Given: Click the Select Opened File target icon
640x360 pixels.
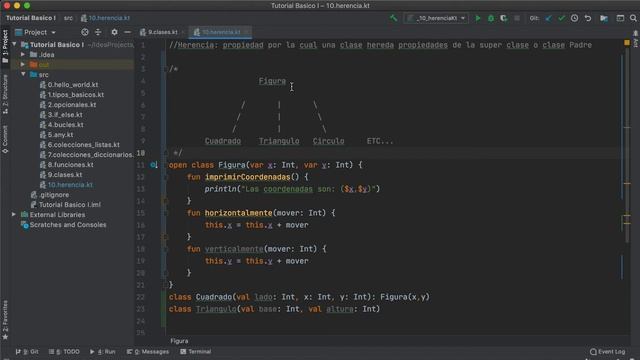Looking at the screenshot, I should (84, 32).
